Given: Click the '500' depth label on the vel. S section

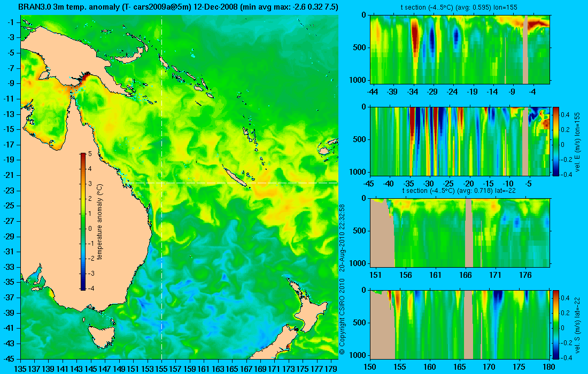Looking at the screenshot, I should point(360,323).
